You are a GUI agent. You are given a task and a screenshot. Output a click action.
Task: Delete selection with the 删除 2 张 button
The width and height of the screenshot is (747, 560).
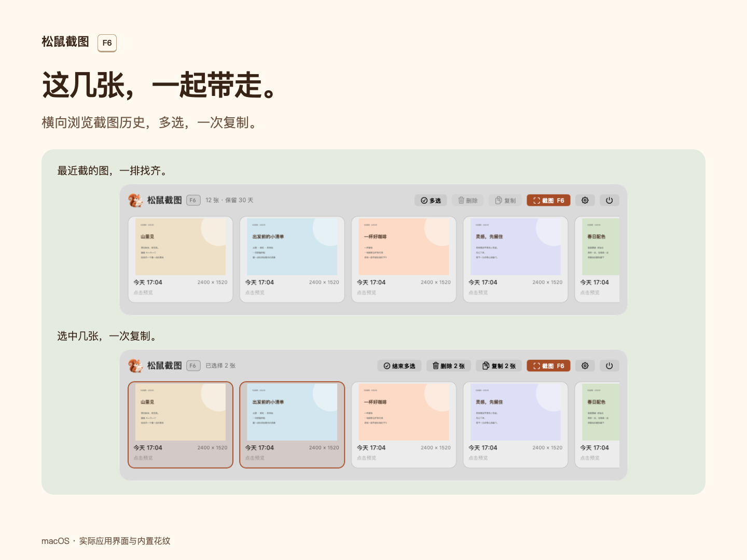point(449,366)
